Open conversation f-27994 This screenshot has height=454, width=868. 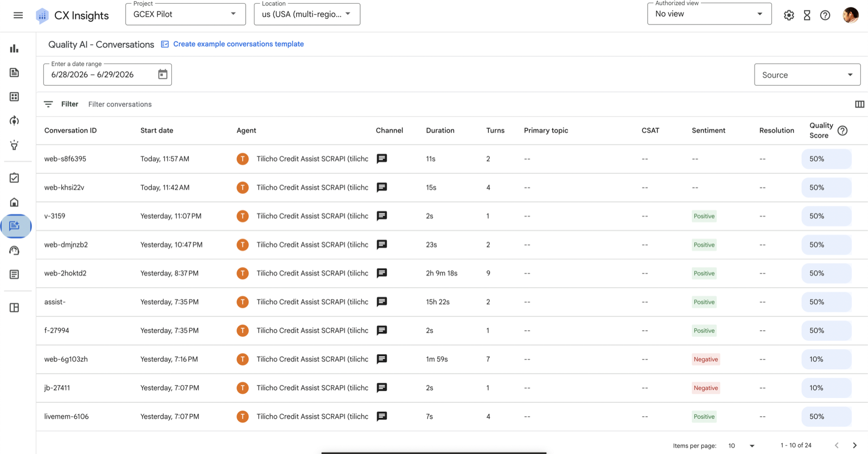(x=56, y=331)
